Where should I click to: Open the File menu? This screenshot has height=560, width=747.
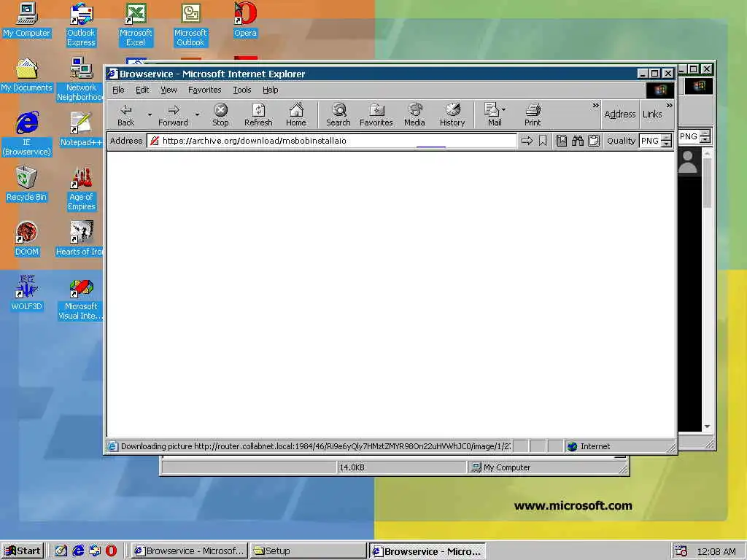point(118,90)
